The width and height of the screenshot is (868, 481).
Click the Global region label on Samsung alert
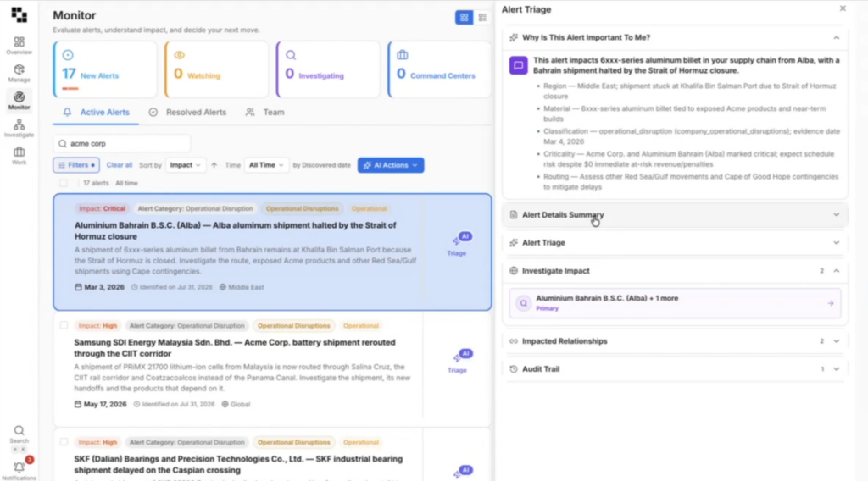pos(236,404)
